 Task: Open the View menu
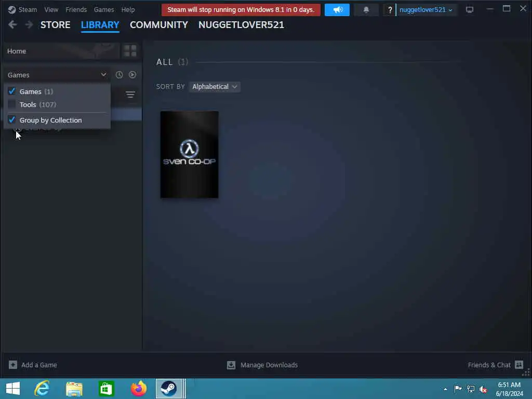point(51,9)
